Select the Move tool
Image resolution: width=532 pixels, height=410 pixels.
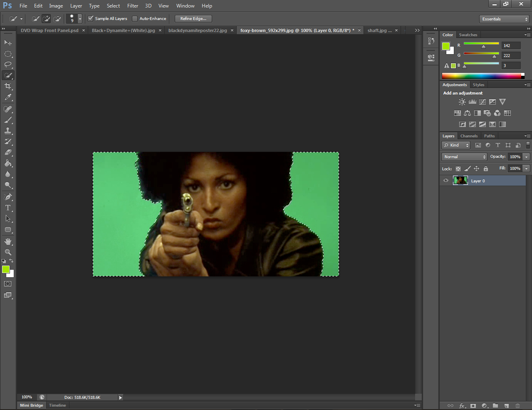(8, 42)
